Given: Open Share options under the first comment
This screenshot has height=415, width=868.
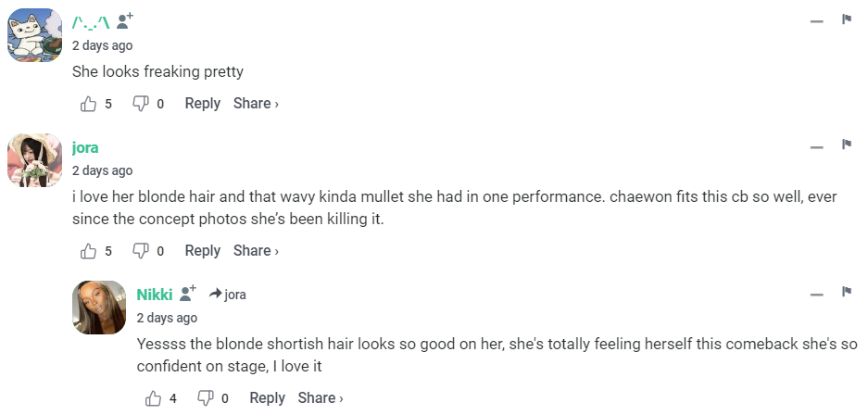Looking at the screenshot, I should [256, 104].
